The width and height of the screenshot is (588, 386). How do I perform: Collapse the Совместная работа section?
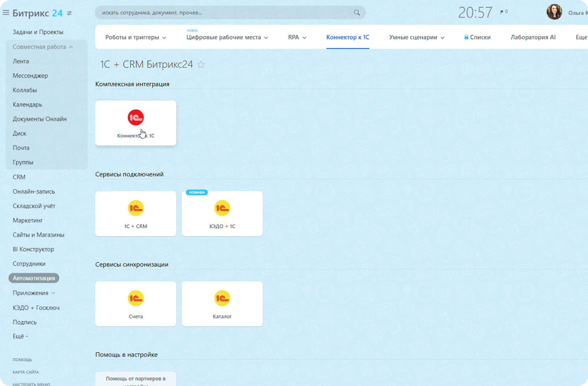point(71,47)
